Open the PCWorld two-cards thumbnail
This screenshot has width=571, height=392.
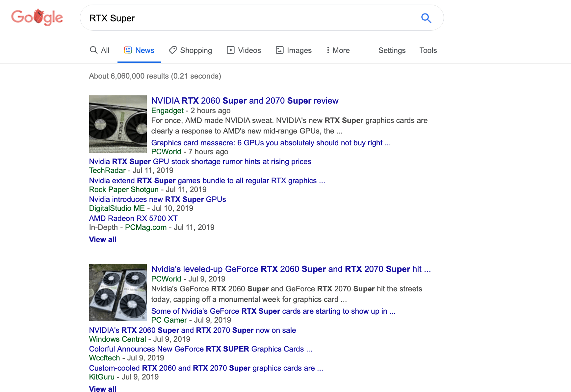tap(118, 292)
